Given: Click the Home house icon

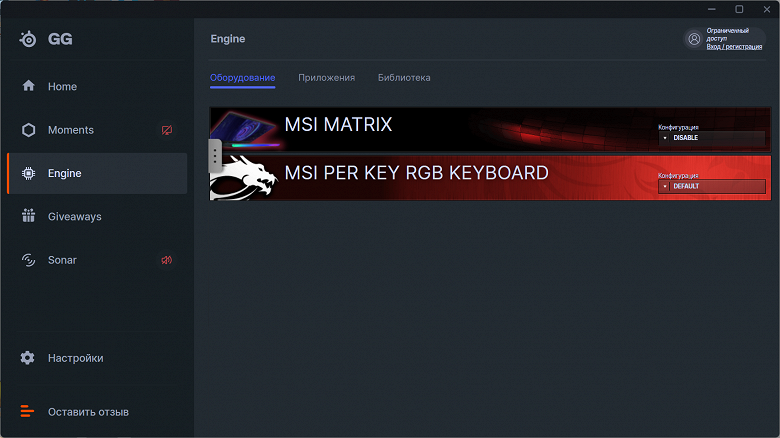Looking at the screenshot, I should [x=28, y=86].
